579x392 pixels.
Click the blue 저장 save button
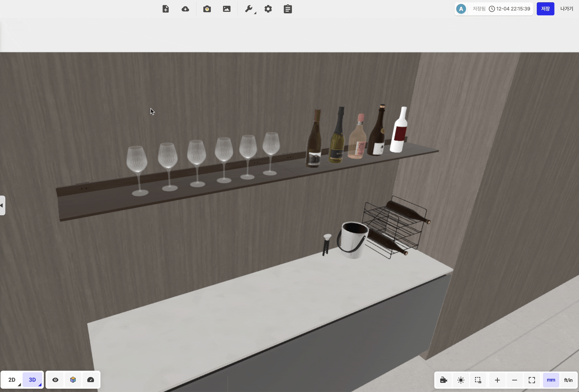click(545, 9)
